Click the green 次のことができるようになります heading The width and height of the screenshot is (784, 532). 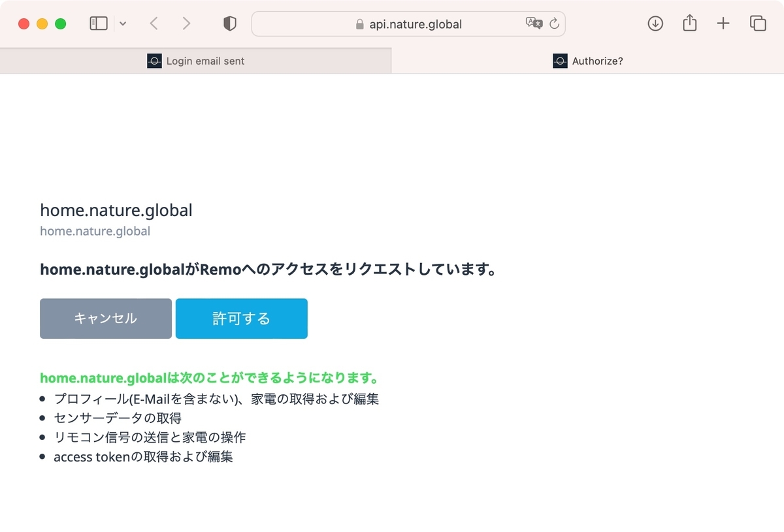pos(210,378)
